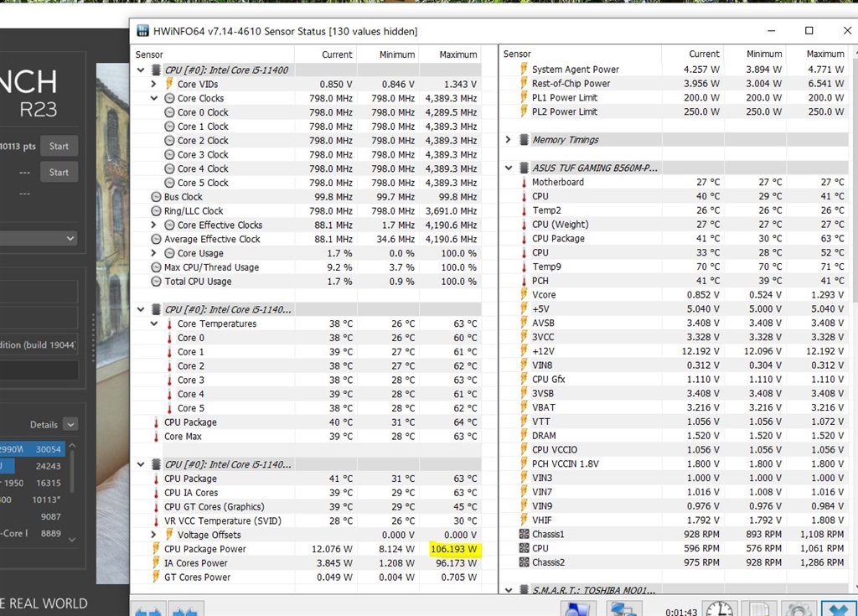
Task: Click the DRAM voltage row label
Action: pyautogui.click(x=544, y=435)
